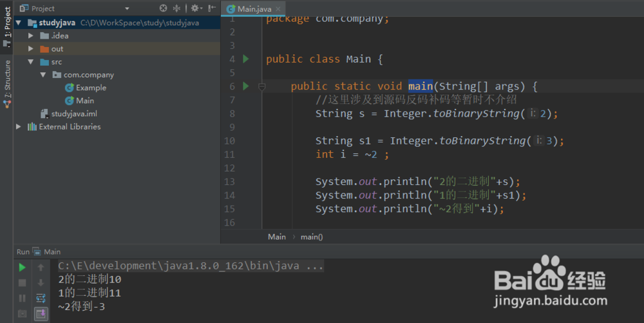Expand External Libraries node
The height and width of the screenshot is (323, 644).
(x=19, y=126)
